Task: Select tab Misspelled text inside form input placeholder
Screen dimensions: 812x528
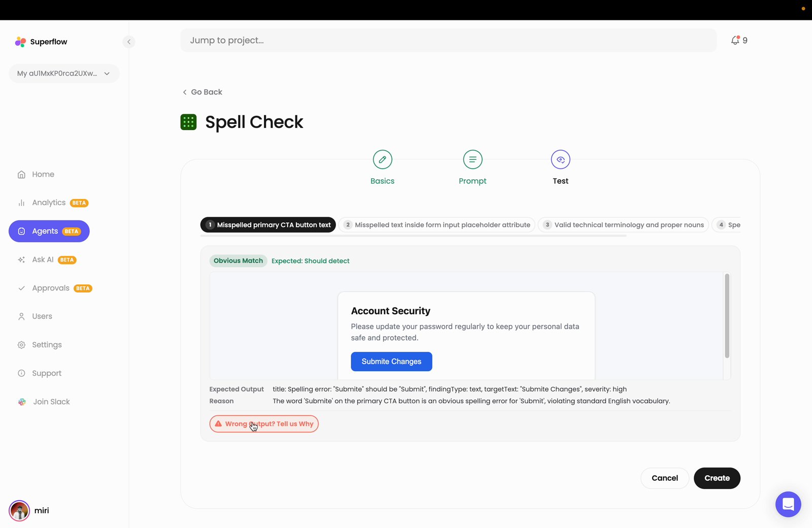Action: click(x=437, y=225)
